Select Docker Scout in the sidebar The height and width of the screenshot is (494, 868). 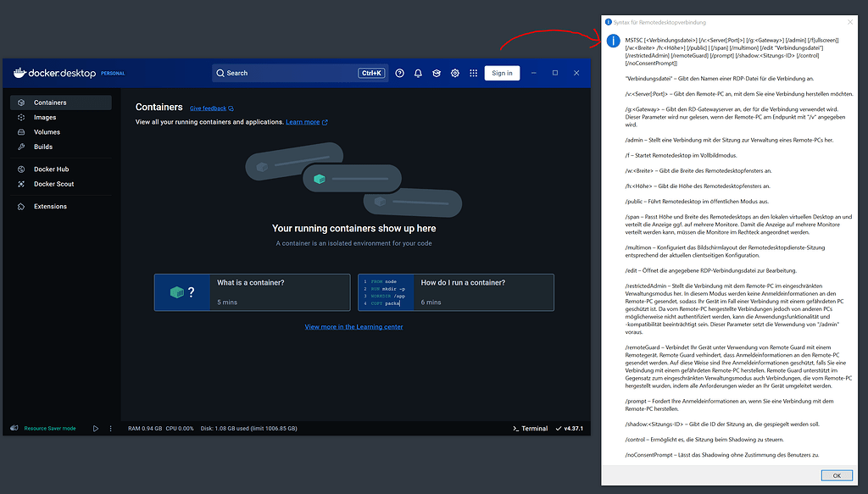tap(51, 184)
